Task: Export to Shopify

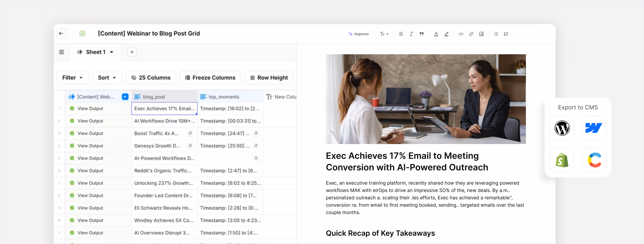Action: 562,160
